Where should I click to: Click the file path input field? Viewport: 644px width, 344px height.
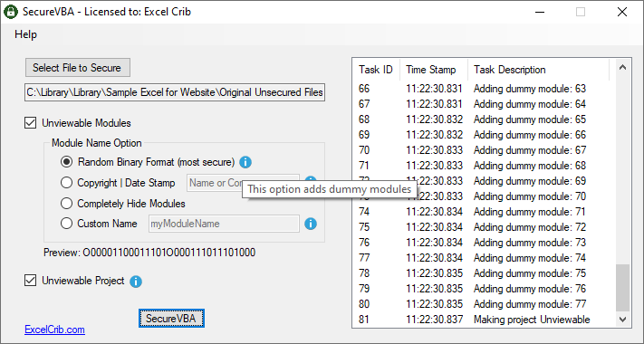pyautogui.click(x=175, y=92)
